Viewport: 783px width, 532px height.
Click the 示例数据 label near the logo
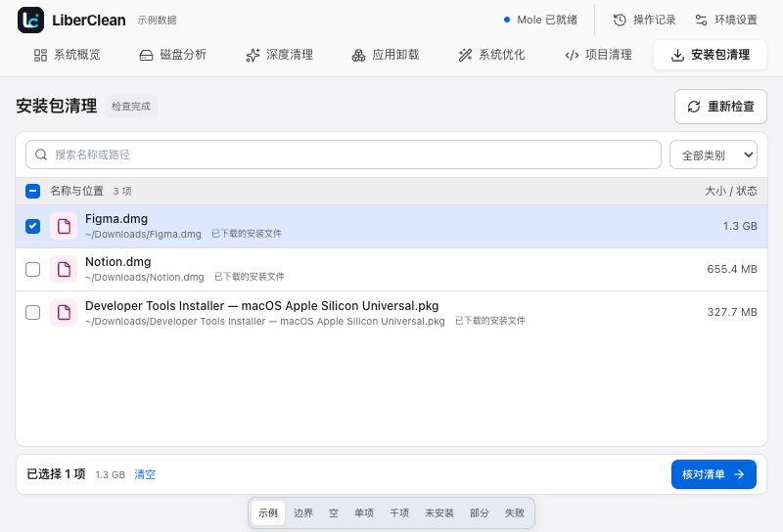pos(158,20)
